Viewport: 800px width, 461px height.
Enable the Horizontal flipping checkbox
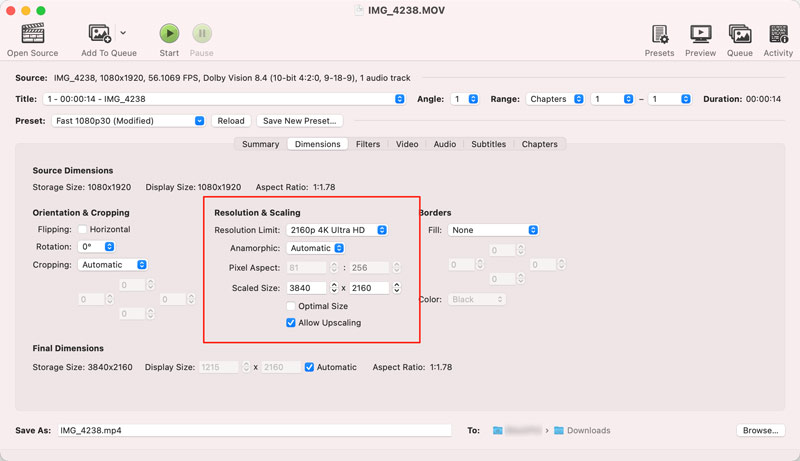click(83, 230)
